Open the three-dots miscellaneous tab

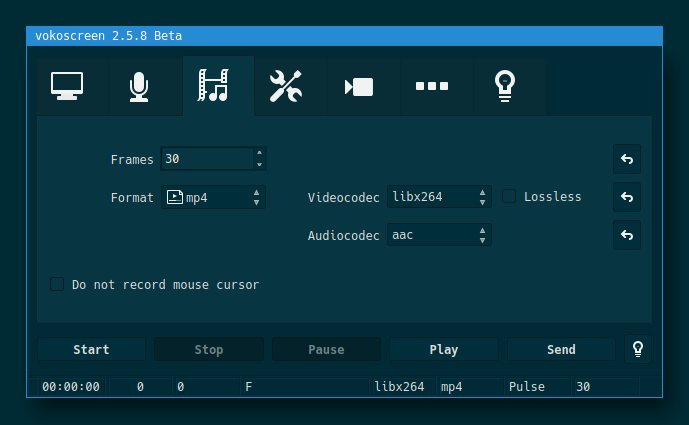[431, 87]
